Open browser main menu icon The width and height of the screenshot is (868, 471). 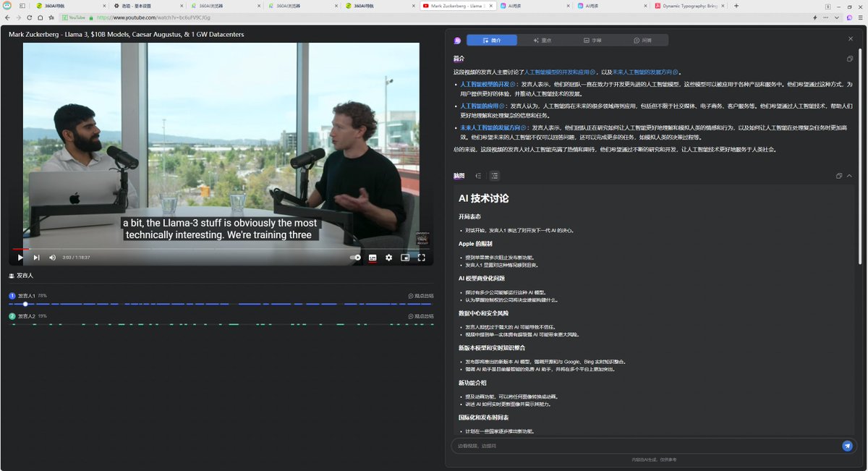coord(860,17)
